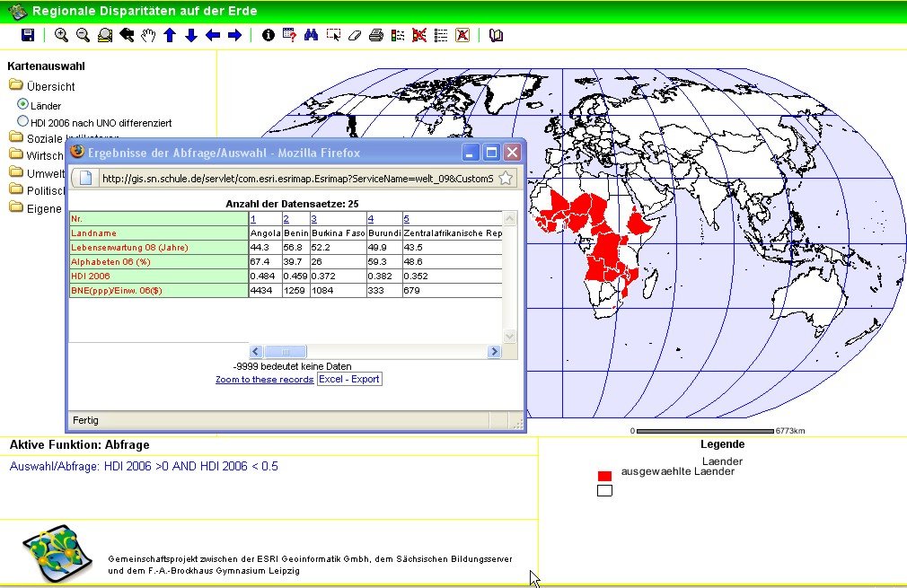Expand the Eigene folder
This screenshot has height=588, width=907.
tap(15, 207)
